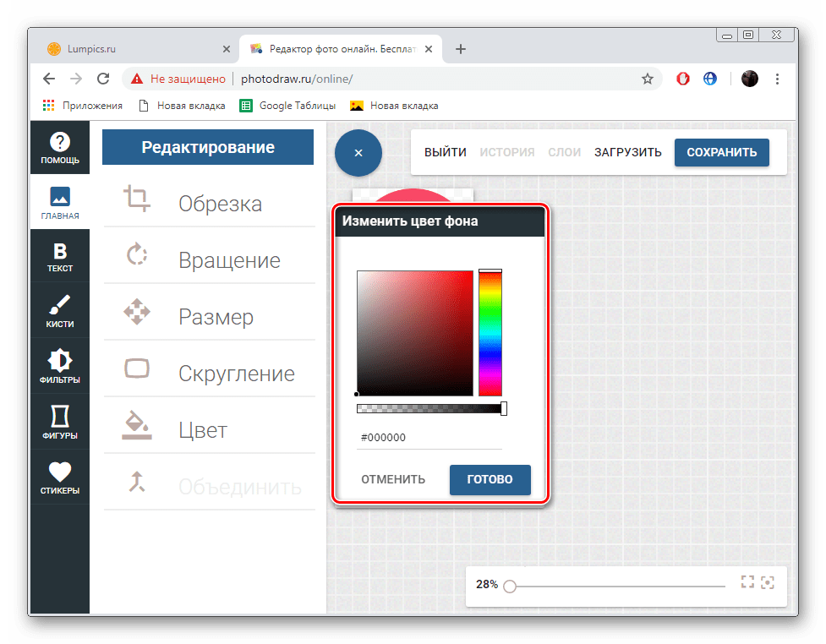
Task: Open the Текст tool panel
Action: pos(60,257)
